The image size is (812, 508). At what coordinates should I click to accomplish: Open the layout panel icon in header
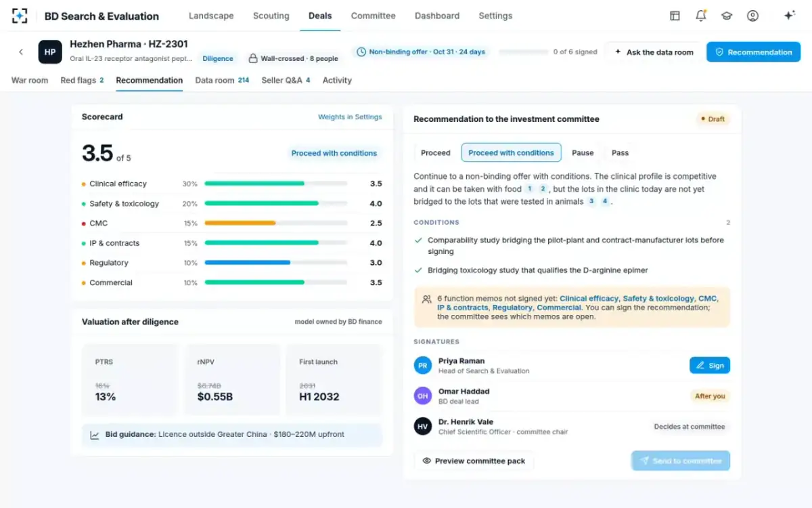click(675, 16)
